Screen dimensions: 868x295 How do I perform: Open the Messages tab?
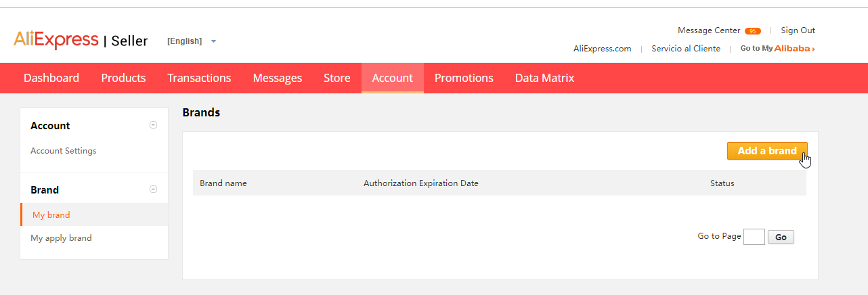[x=277, y=78]
